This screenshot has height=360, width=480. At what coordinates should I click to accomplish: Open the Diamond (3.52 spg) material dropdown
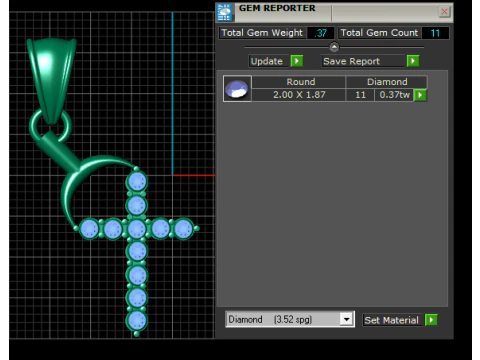[x=347, y=319]
